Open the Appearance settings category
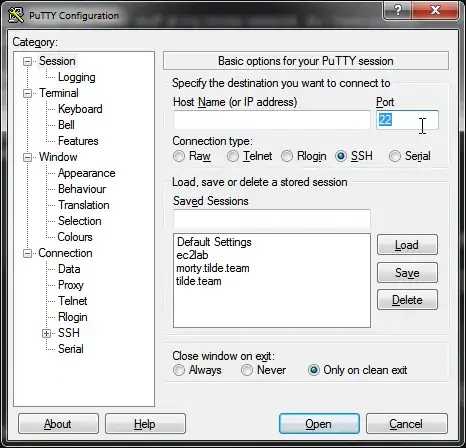 point(86,173)
